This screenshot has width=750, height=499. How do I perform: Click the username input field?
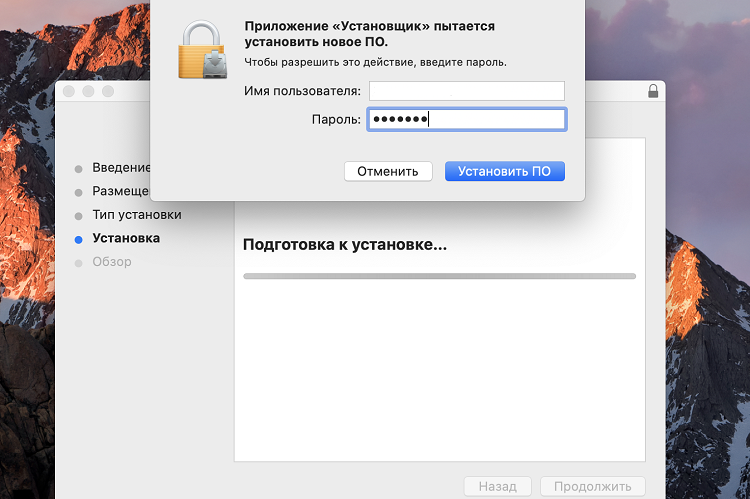click(467, 91)
